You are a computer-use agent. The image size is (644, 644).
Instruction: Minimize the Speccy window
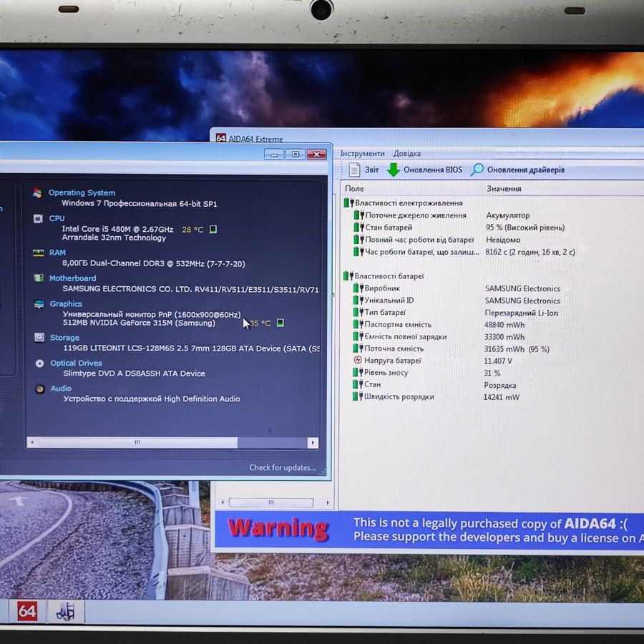[274, 155]
